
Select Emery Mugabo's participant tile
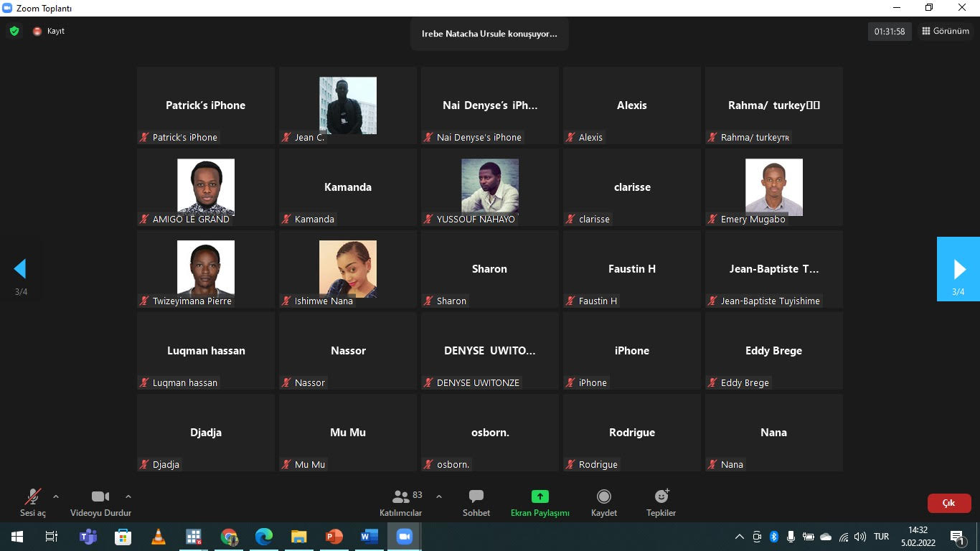point(774,187)
